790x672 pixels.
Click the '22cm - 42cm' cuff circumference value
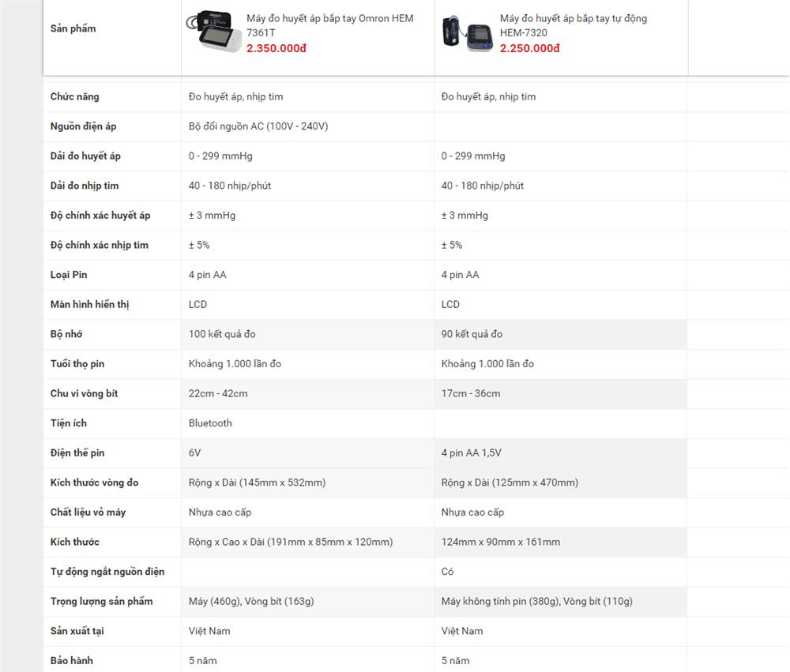[218, 393]
